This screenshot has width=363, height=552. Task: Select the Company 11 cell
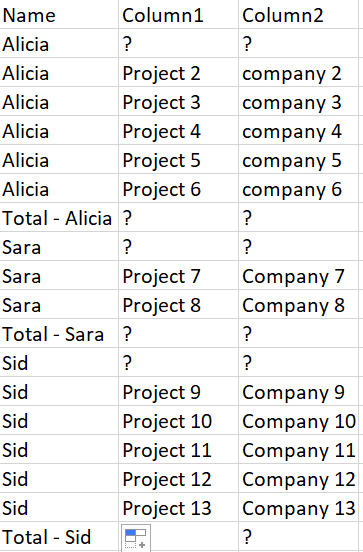(298, 449)
